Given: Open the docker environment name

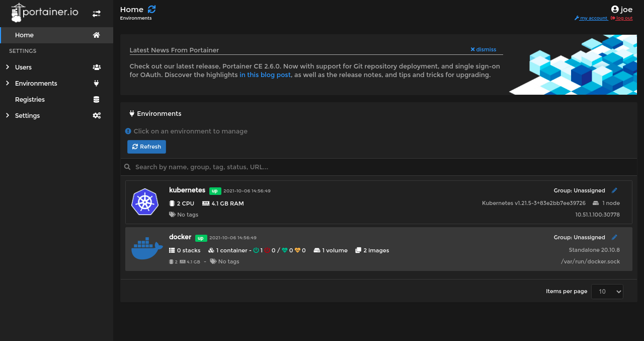Looking at the screenshot, I should point(180,237).
